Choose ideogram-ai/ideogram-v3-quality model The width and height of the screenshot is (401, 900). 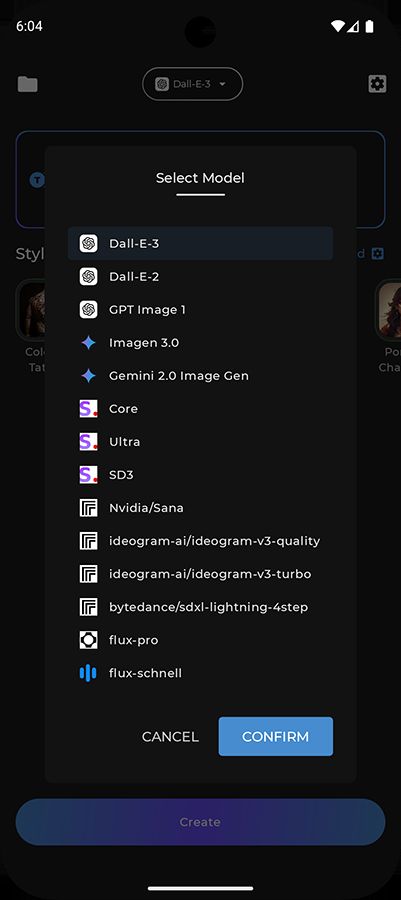(x=200, y=541)
